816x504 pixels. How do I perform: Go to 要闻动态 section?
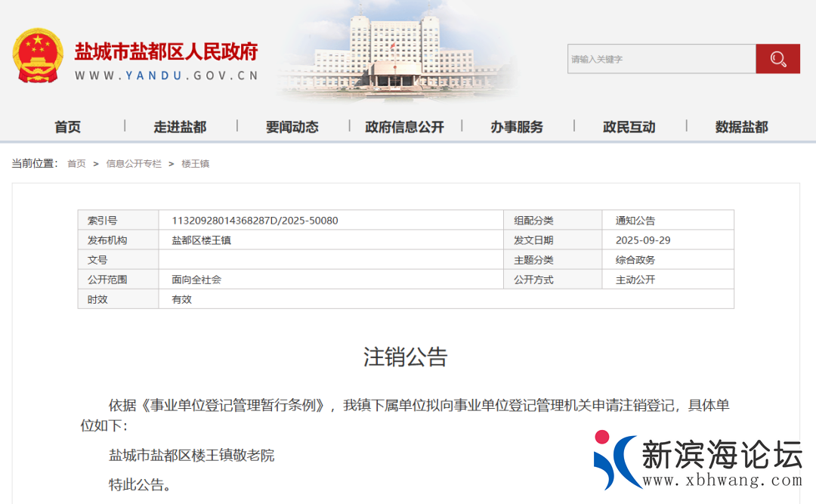point(292,127)
